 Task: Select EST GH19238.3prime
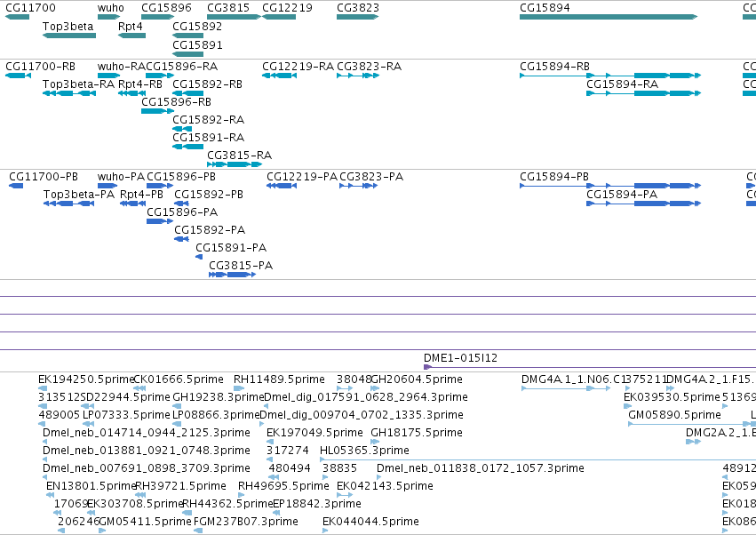click(x=219, y=397)
